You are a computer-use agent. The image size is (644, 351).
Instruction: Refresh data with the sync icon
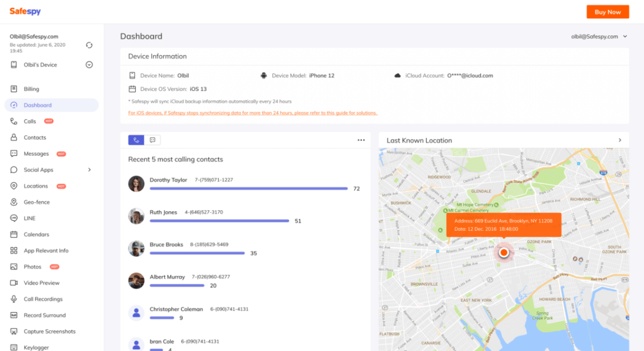[89, 45]
